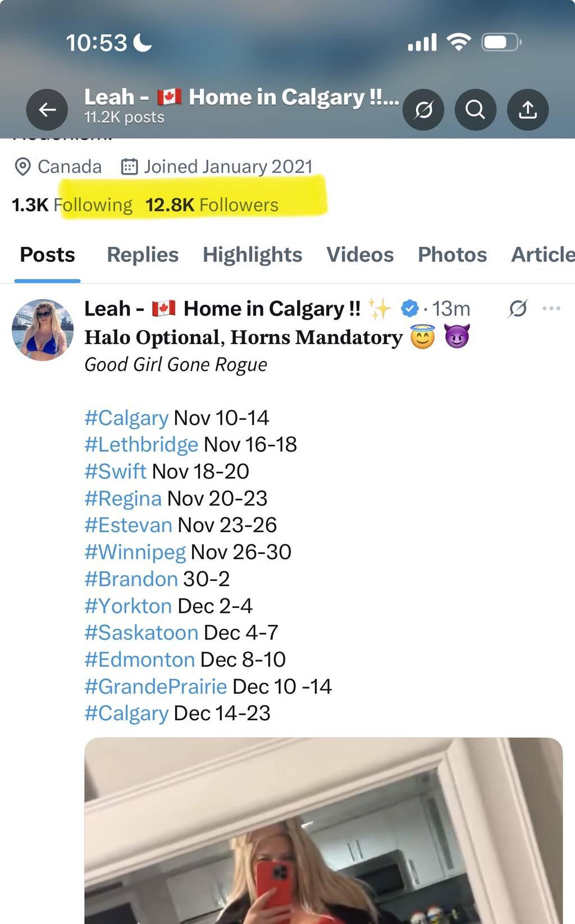This screenshot has height=924, width=575.
Task: Open the 12.8K Followers list
Action: coord(212,205)
